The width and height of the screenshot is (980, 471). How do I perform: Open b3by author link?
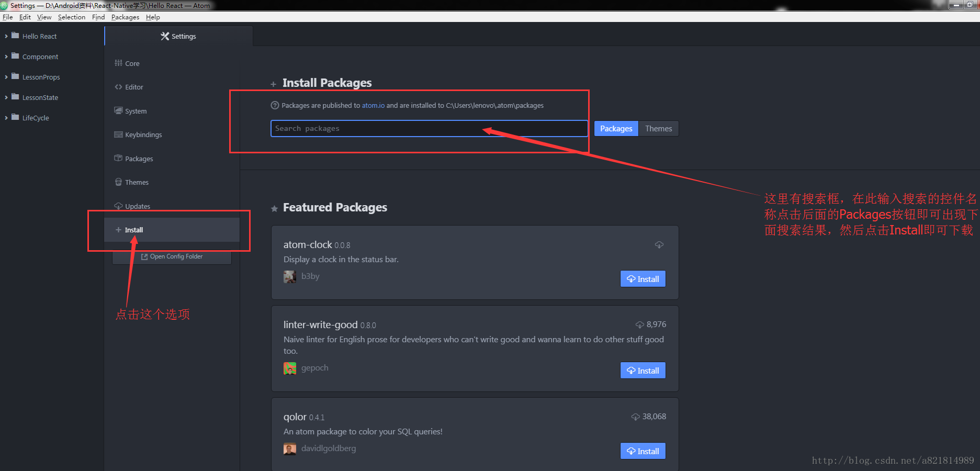click(x=310, y=276)
